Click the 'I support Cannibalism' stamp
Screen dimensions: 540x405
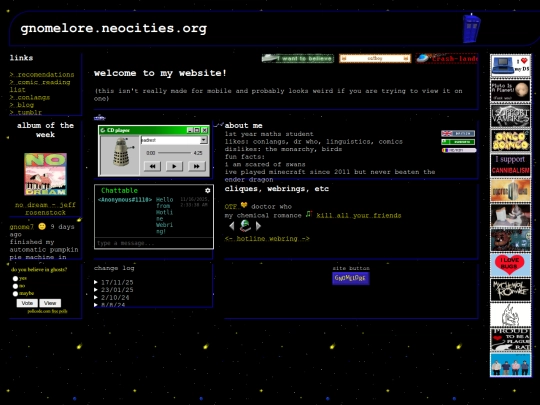pyautogui.click(x=510, y=165)
